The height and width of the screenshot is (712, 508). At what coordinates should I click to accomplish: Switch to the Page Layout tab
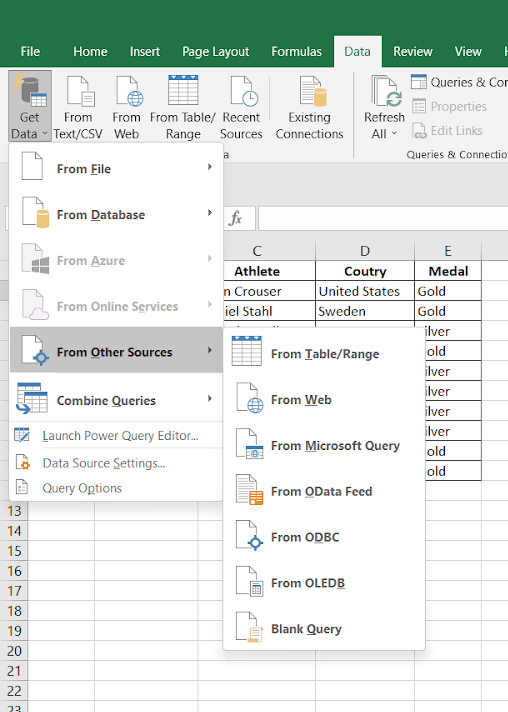click(216, 51)
